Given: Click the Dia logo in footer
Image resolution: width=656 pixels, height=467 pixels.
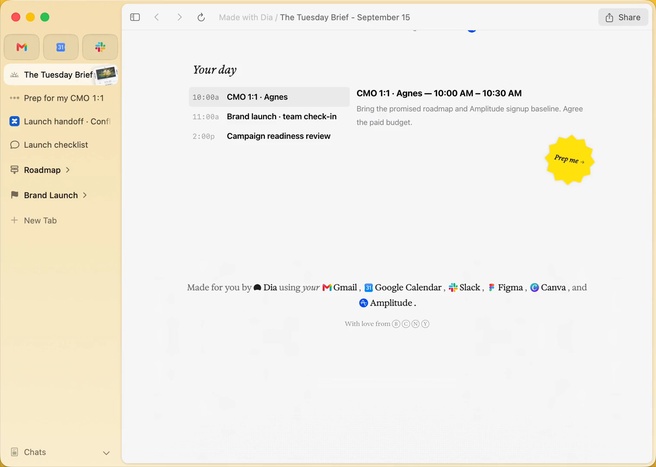Looking at the screenshot, I should coord(257,287).
